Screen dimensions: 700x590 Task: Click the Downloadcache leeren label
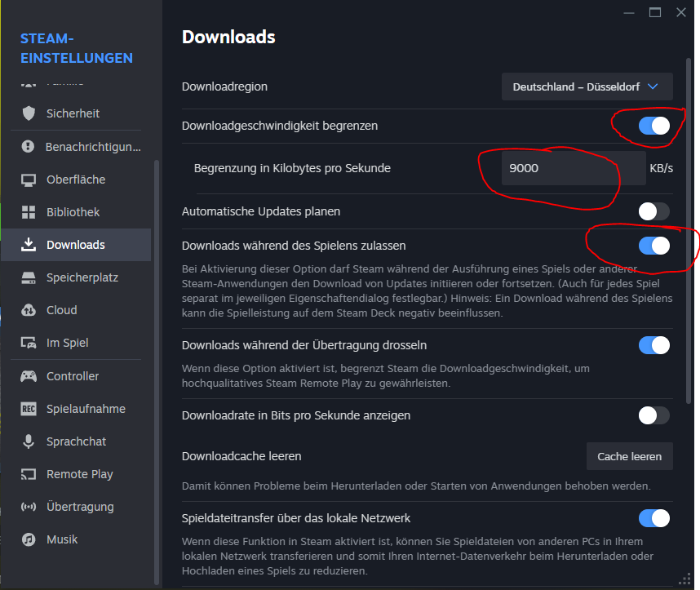tap(241, 456)
